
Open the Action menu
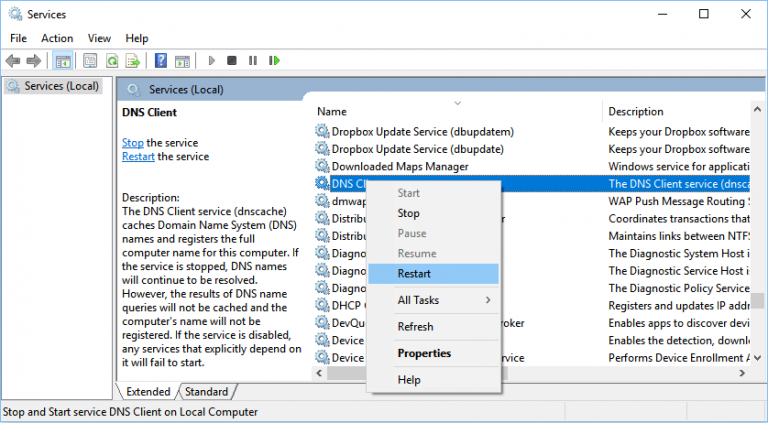[57, 38]
